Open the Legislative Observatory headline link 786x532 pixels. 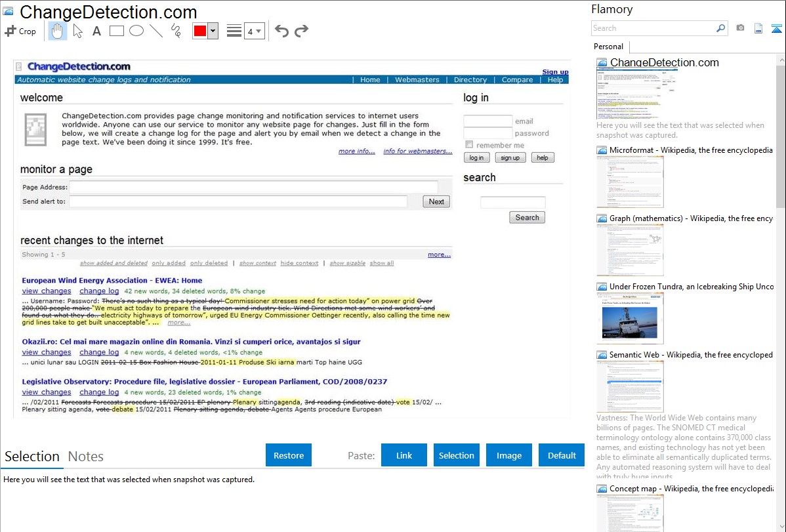[x=205, y=382]
